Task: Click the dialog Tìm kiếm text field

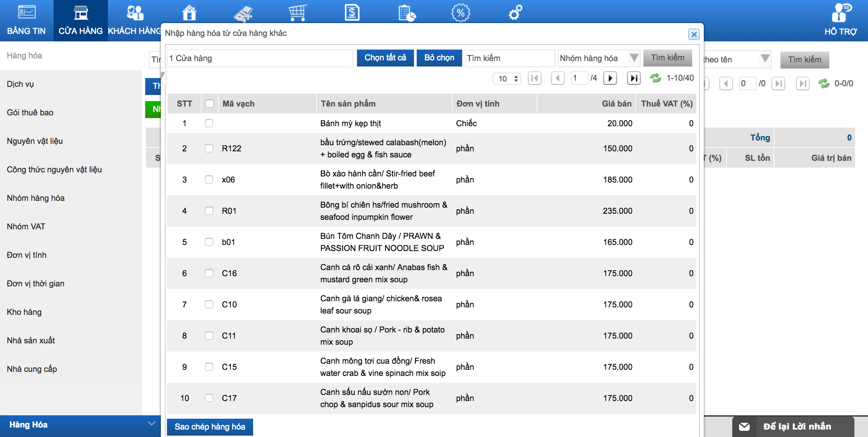Action: 509,58
